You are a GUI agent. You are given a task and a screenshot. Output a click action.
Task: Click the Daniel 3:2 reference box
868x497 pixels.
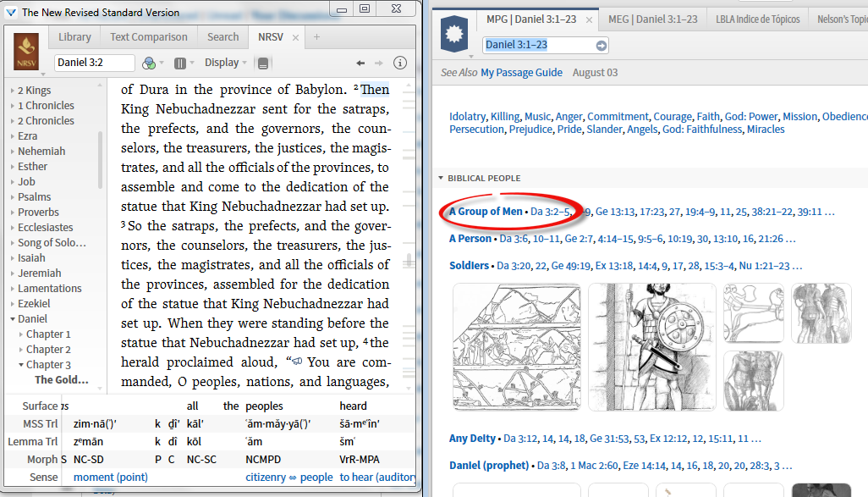(94, 63)
